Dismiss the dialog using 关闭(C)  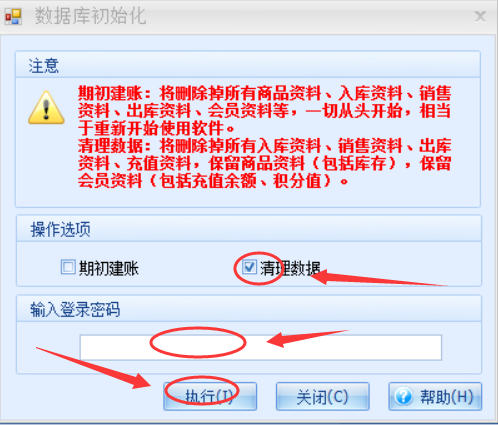pyautogui.click(x=322, y=396)
